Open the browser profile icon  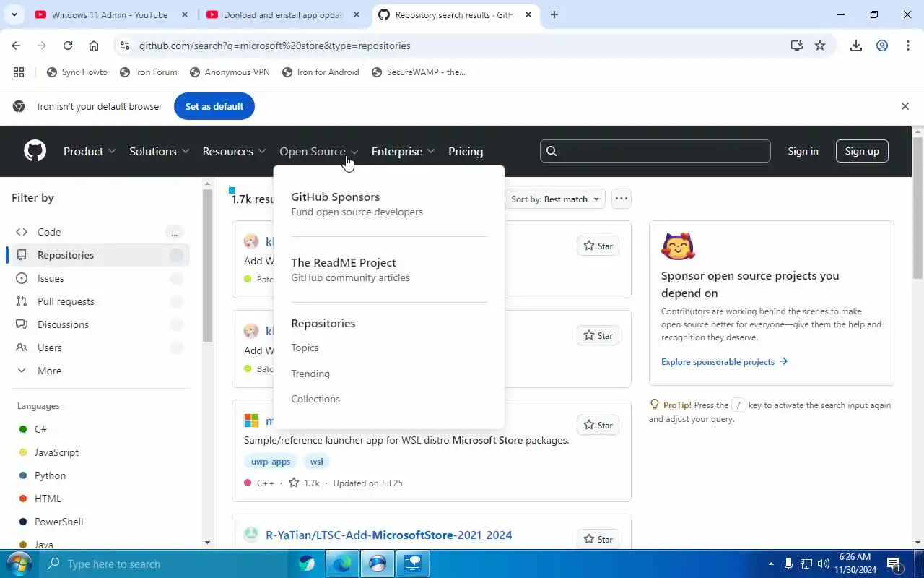click(882, 46)
